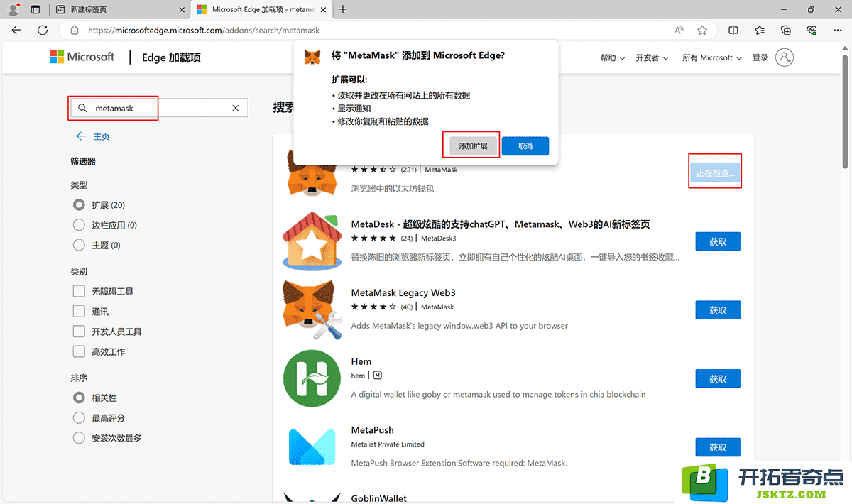Screen dimensions: 852x504
Task: Sort by 安装次数最多 radio button
Action: click(79, 438)
